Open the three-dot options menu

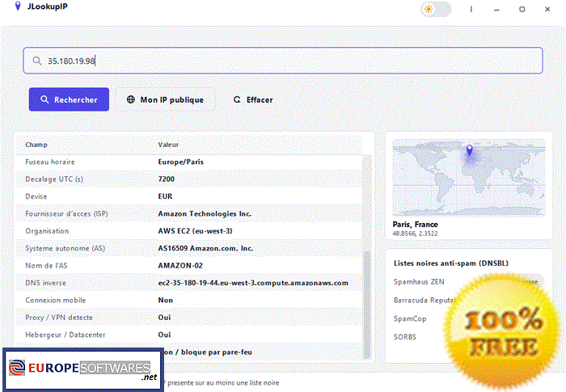[x=471, y=10]
